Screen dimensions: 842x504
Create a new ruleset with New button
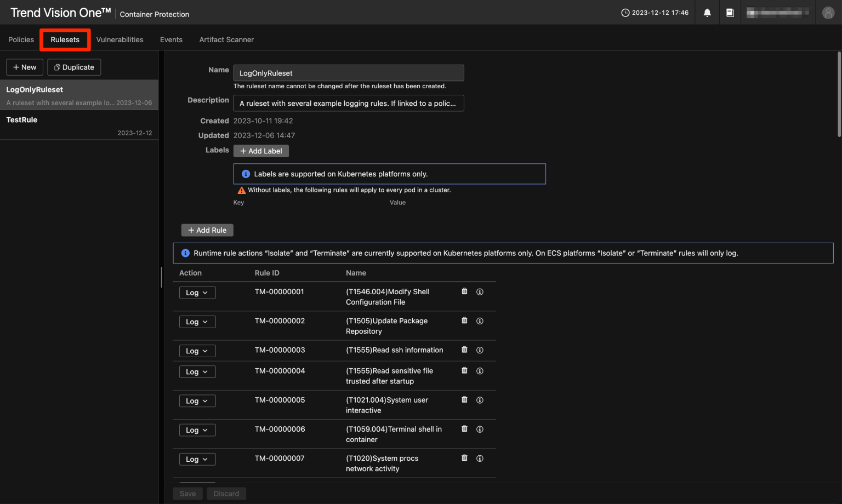[24, 67]
